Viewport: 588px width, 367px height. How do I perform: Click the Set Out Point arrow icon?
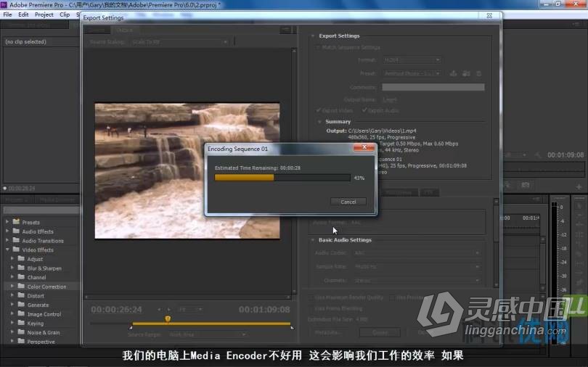tap(168, 309)
